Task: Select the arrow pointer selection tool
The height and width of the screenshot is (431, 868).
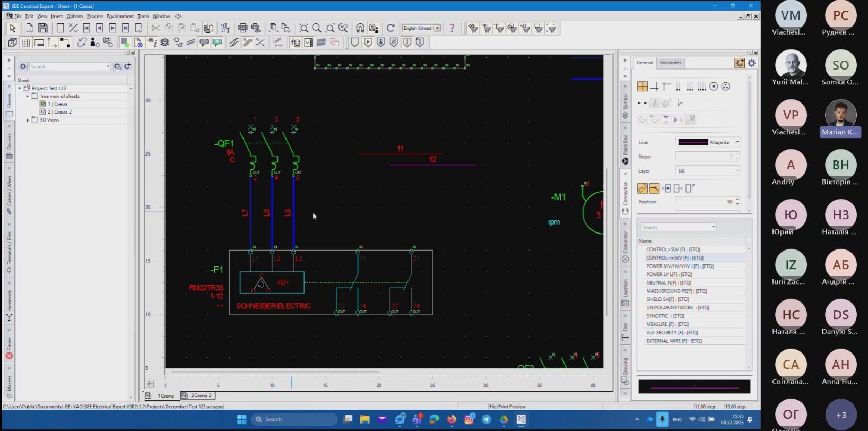Action: click(13, 28)
